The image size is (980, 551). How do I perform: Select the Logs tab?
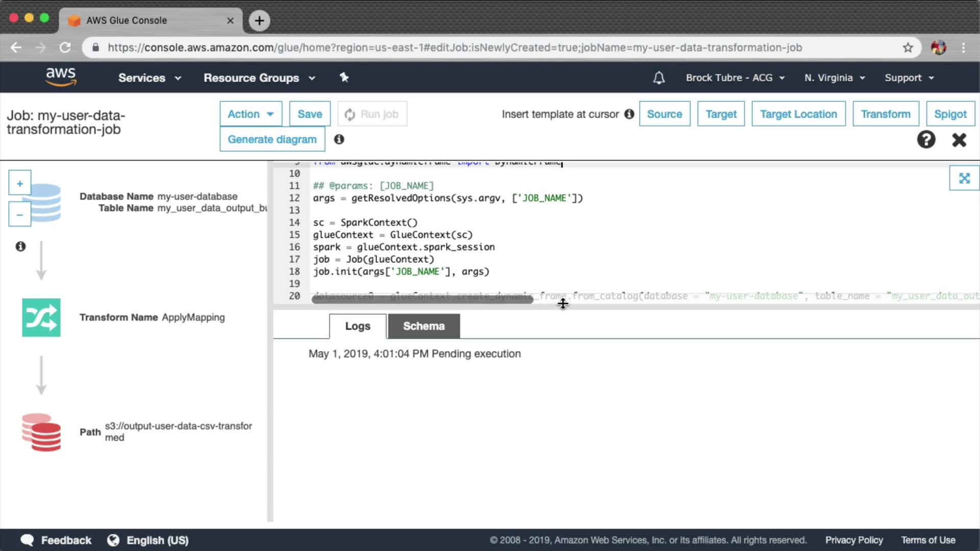357,326
